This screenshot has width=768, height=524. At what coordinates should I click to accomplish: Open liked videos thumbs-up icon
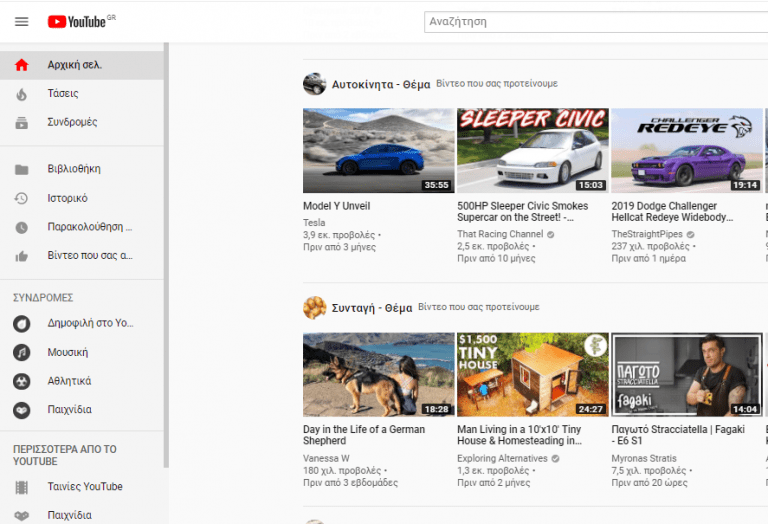(21, 256)
